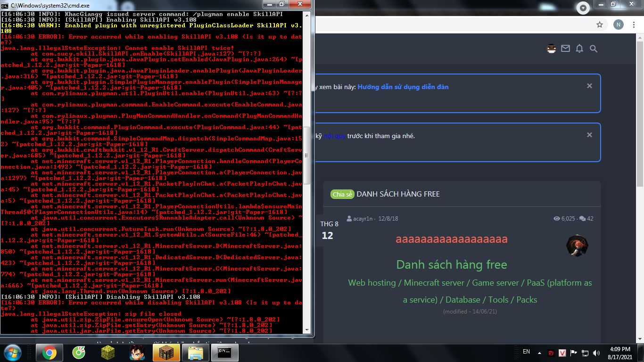
Task: Open the network tray icon
Action: click(x=585, y=353)
